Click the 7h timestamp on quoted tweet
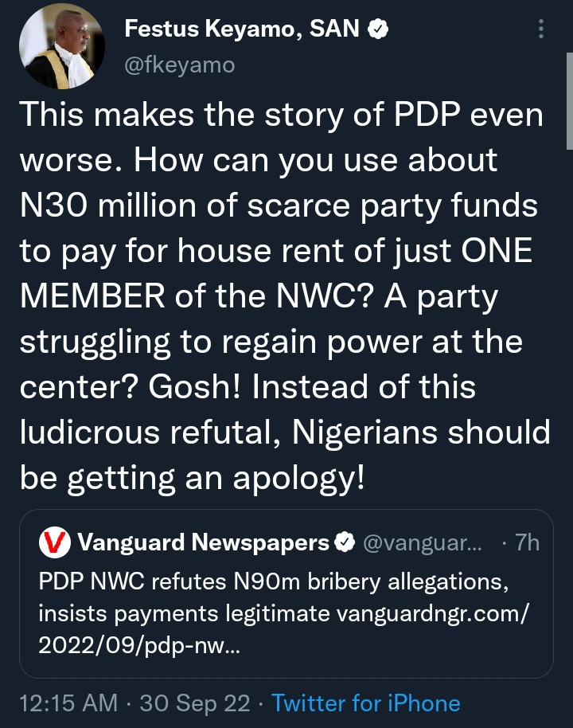 click(526, 543)
